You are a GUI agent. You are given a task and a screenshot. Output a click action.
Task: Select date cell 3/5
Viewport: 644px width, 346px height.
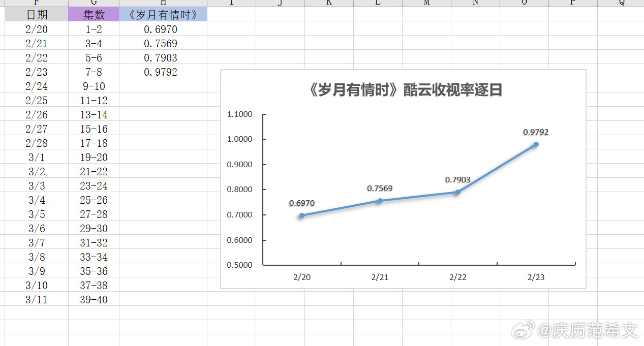click(37, 214)
